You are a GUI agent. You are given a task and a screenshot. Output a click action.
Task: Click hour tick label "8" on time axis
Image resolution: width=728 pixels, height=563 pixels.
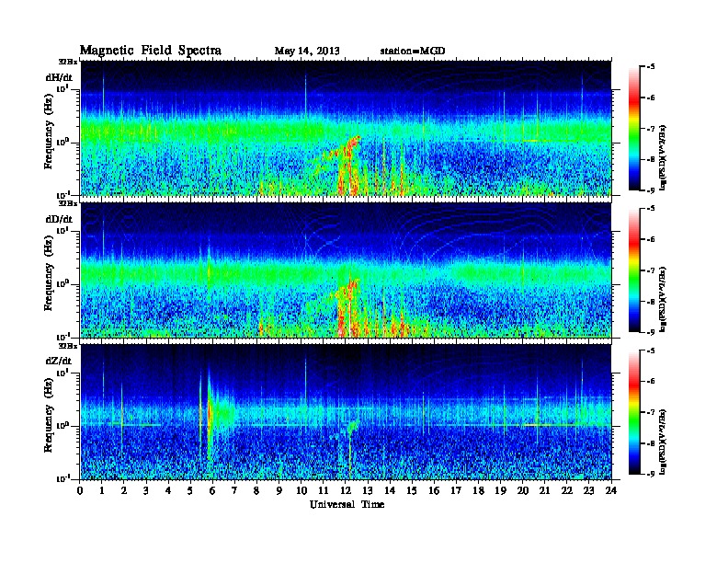(257, 491)
